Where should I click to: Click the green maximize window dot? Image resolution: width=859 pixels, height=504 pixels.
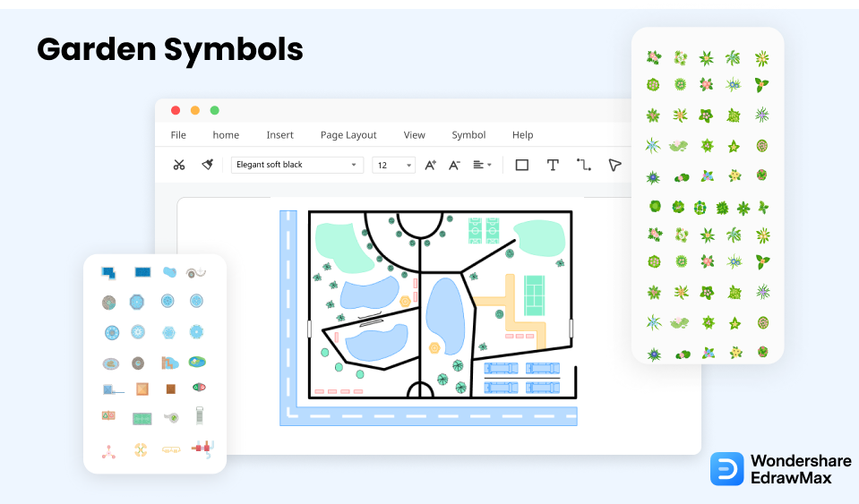click(215, 110)
